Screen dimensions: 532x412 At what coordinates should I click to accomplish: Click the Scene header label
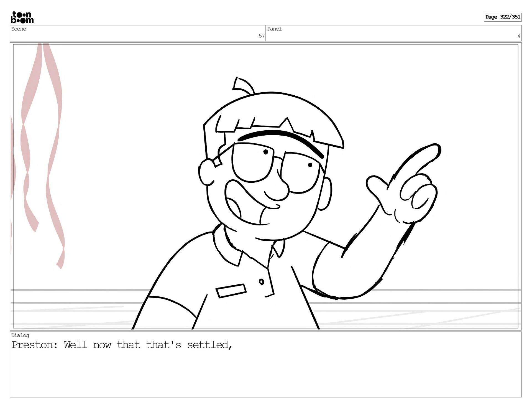(19, 29)
